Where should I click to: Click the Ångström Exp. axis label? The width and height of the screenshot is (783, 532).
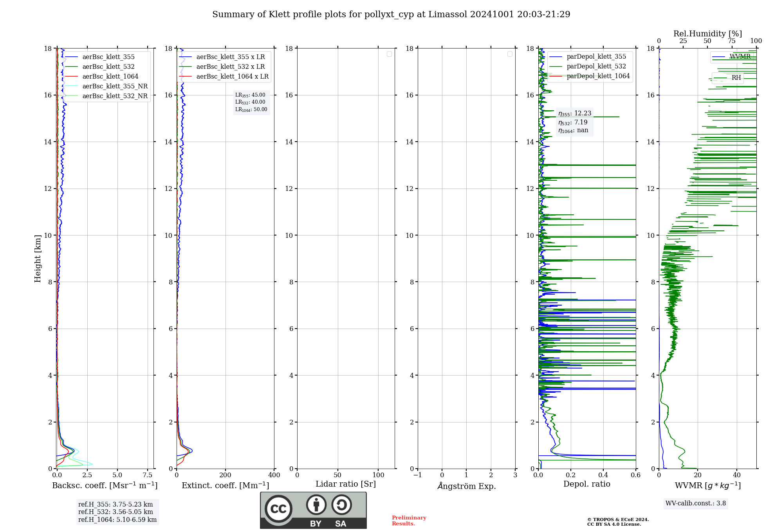[467, 486]
